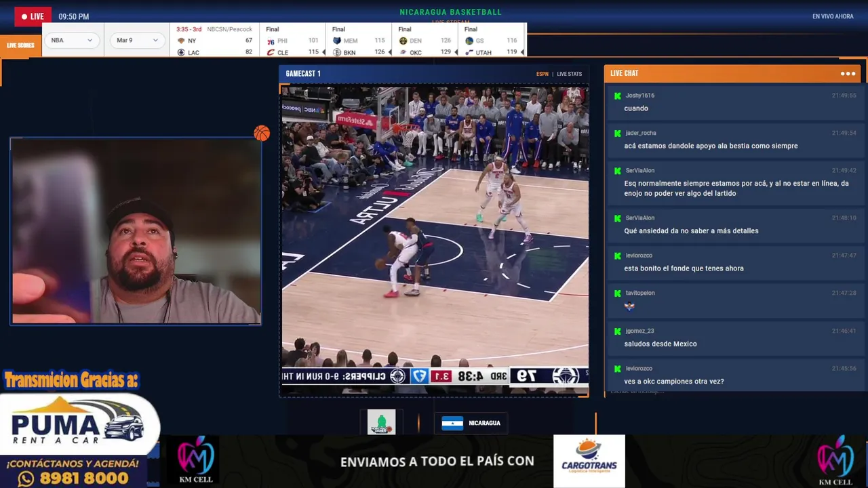Open the Live Chat three-dots options menu
868x488 pixels.
[x=848, y=73]
